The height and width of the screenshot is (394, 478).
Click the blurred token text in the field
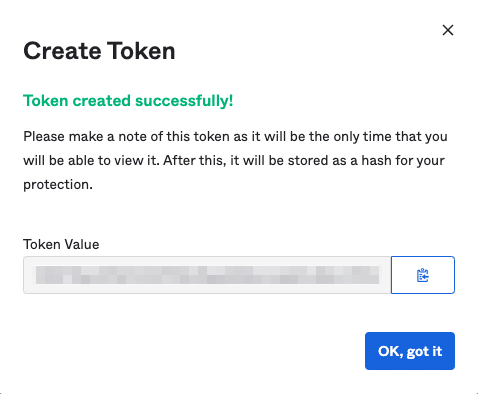click(x=207, y=275)
